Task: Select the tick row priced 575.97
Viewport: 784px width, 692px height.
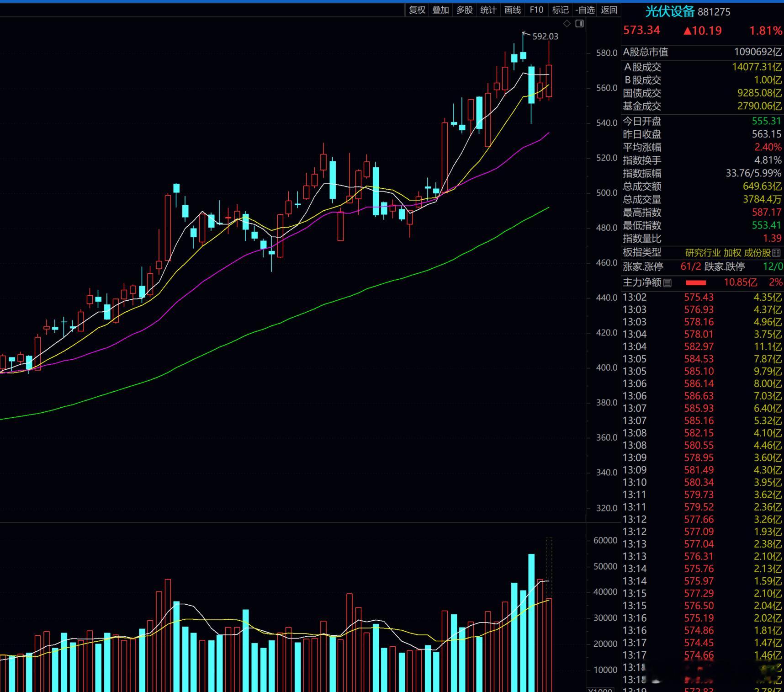Action: 702,581
